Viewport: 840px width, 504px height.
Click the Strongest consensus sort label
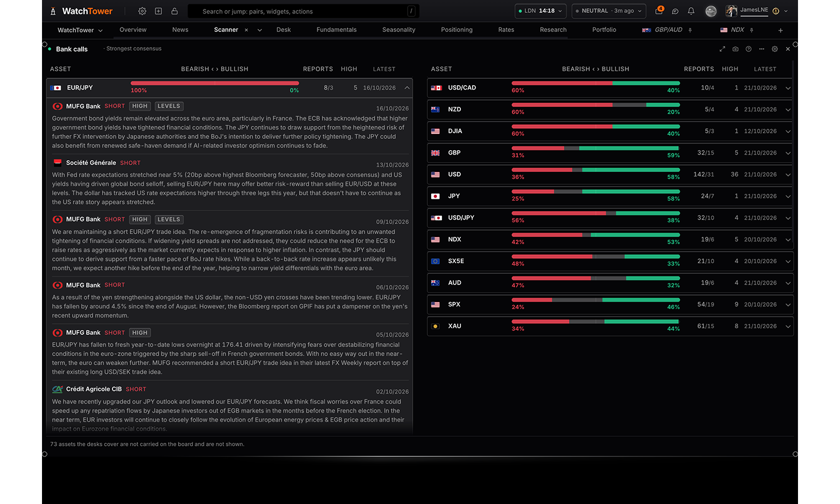[x=134, y=49]
